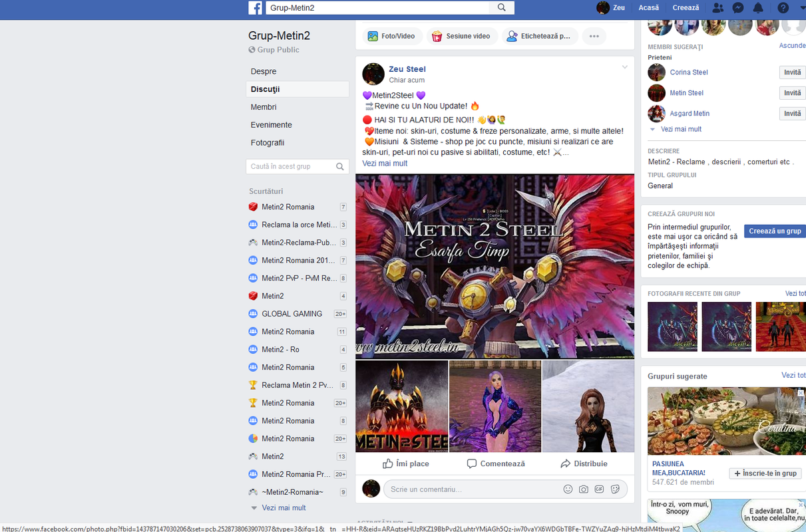Open the Grup-Metin2 group title link
Image resolution: width=806 pixels, height=532 pixels.
tap(279, 36)
